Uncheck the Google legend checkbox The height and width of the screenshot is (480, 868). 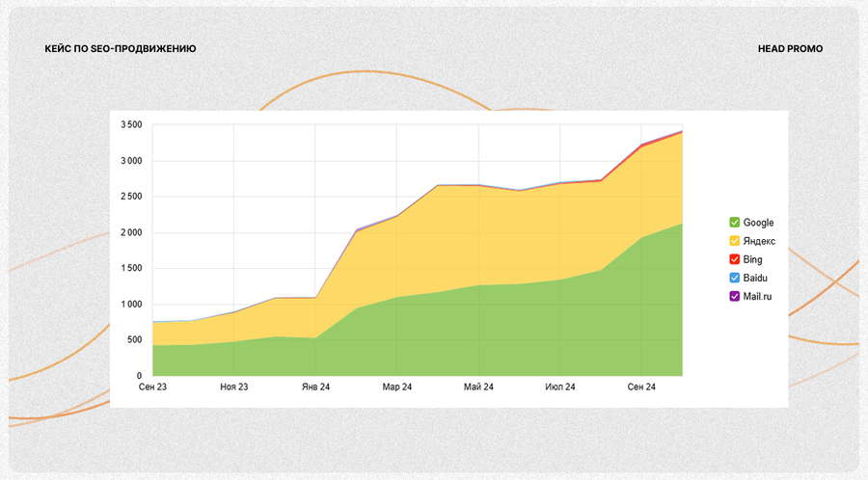click(735, 223)
